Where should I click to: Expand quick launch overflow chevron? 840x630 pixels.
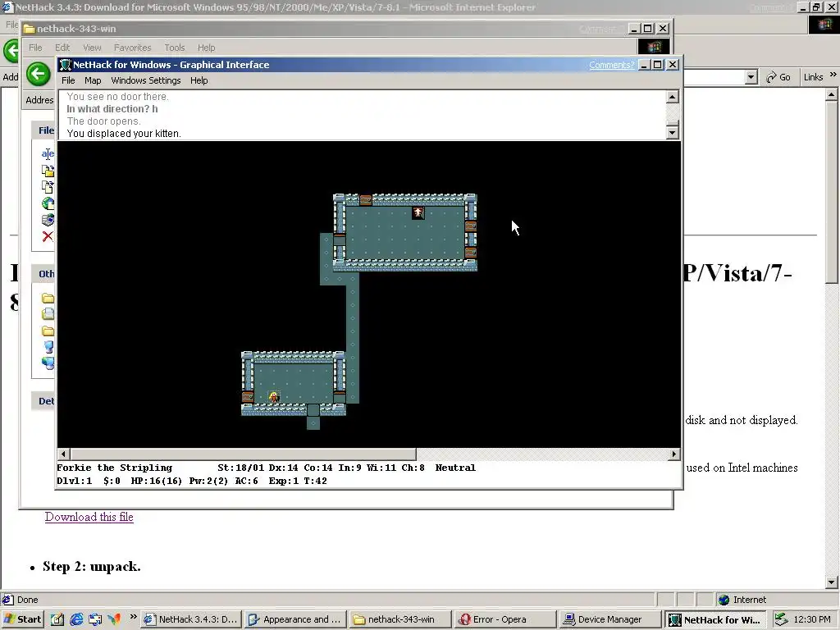[x=133, y=617]
